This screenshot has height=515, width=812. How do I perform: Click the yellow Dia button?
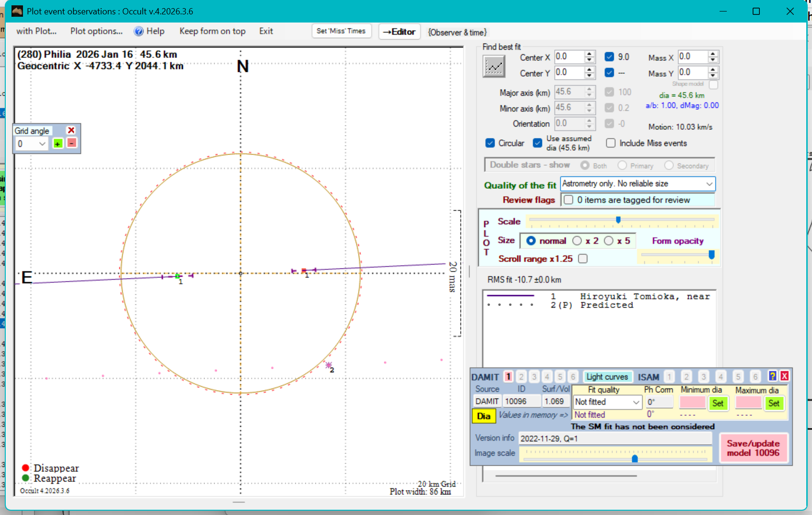point(484,416)
